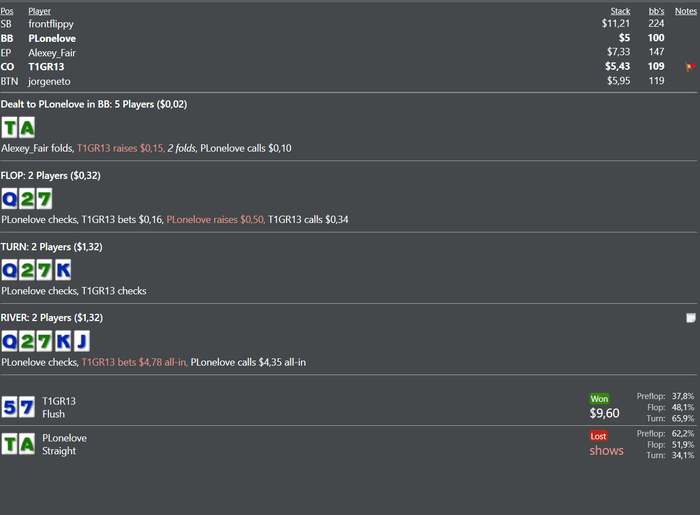This screenshot has width=700, height=515.
Task: Click the green Won badge
Action: point(599,399)
